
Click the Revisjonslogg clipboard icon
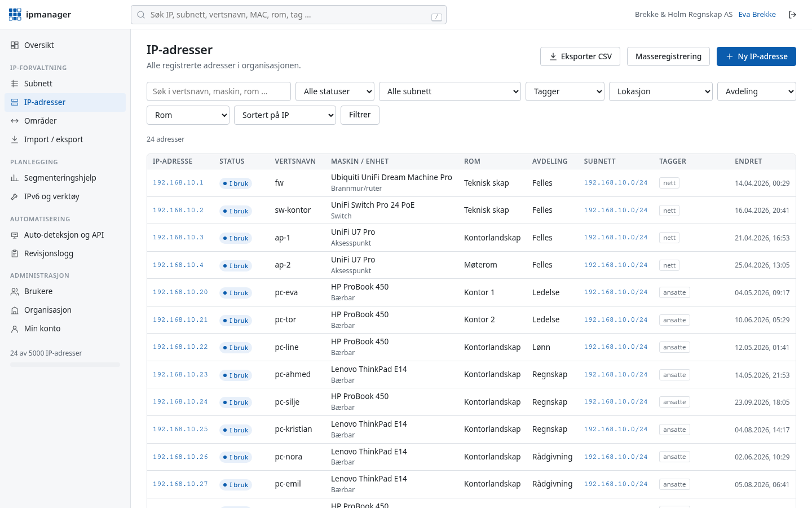tap(15, 253)
